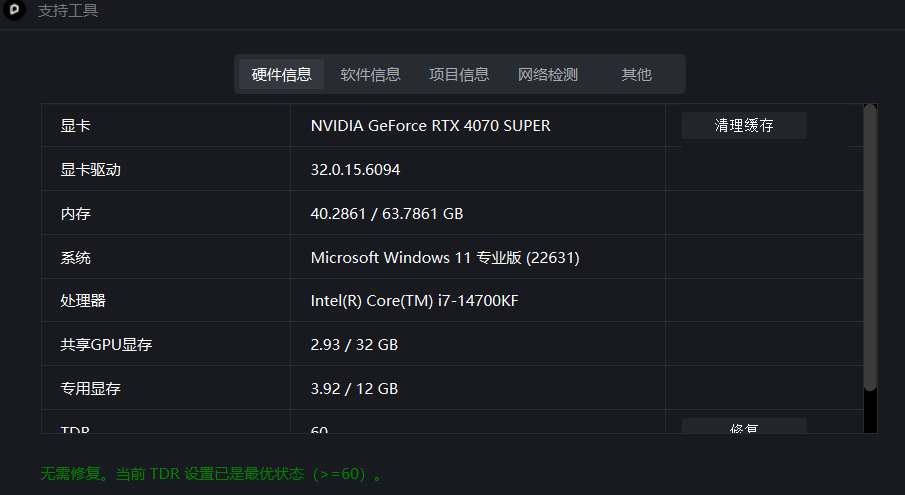Click the 专用显存 value 3.92 / 12 GB
This screenshot has height=495, width=905.
354,389
